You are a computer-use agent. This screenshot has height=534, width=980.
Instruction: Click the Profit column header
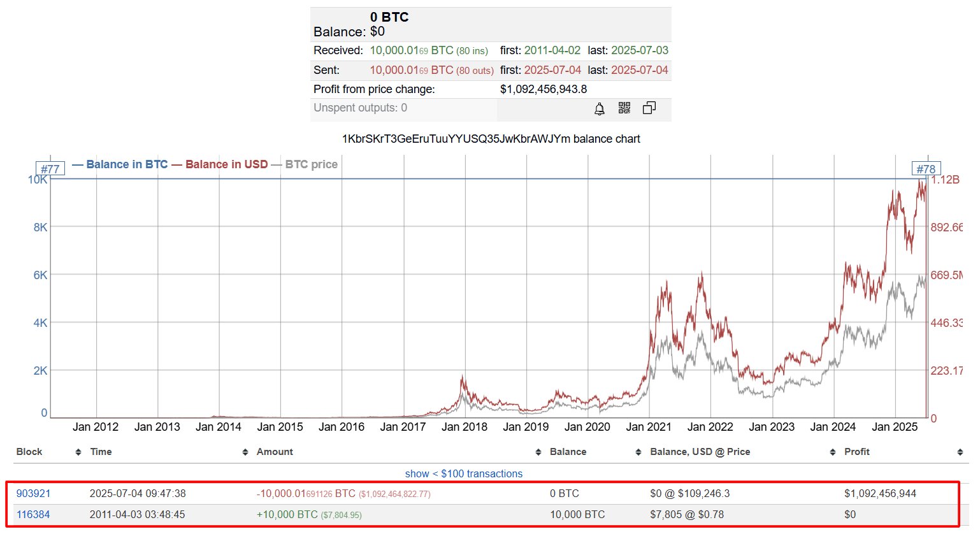[x=857, y=452]
